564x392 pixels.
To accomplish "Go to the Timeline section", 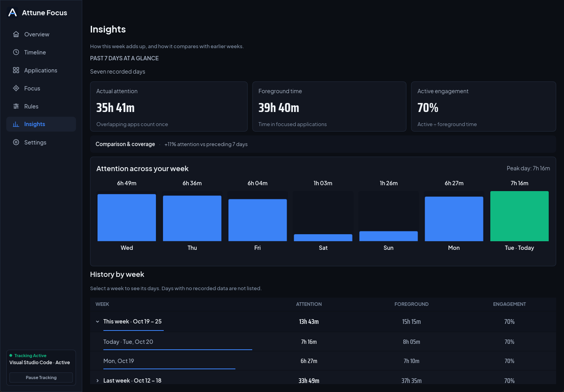I will click(41, 52).
